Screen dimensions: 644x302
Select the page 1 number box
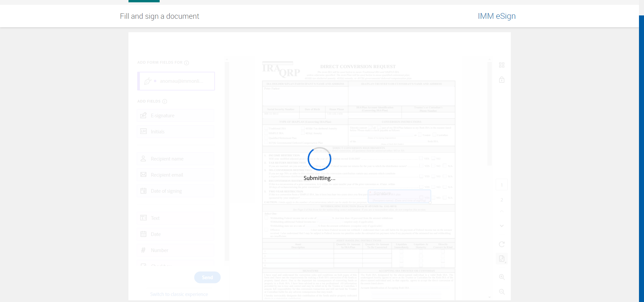coord(502,185)
